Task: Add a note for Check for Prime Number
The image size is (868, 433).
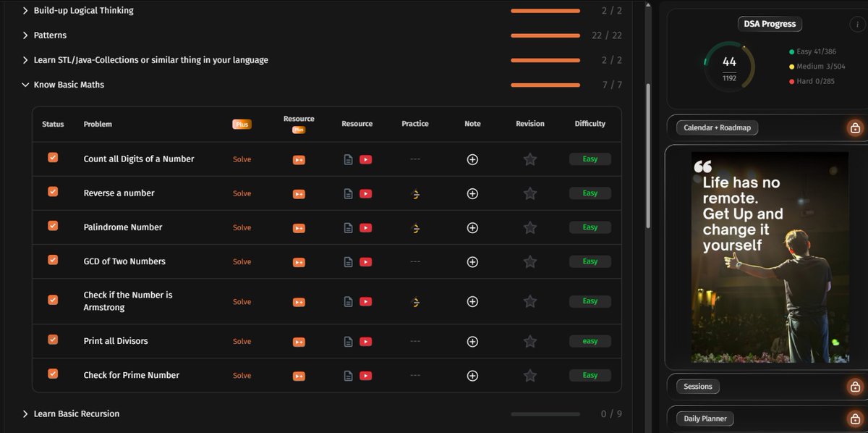Action: coord(472,375)
